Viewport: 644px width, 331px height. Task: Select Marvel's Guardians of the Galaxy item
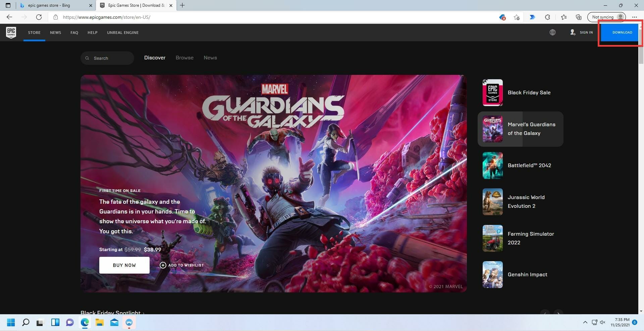(520, 129)
